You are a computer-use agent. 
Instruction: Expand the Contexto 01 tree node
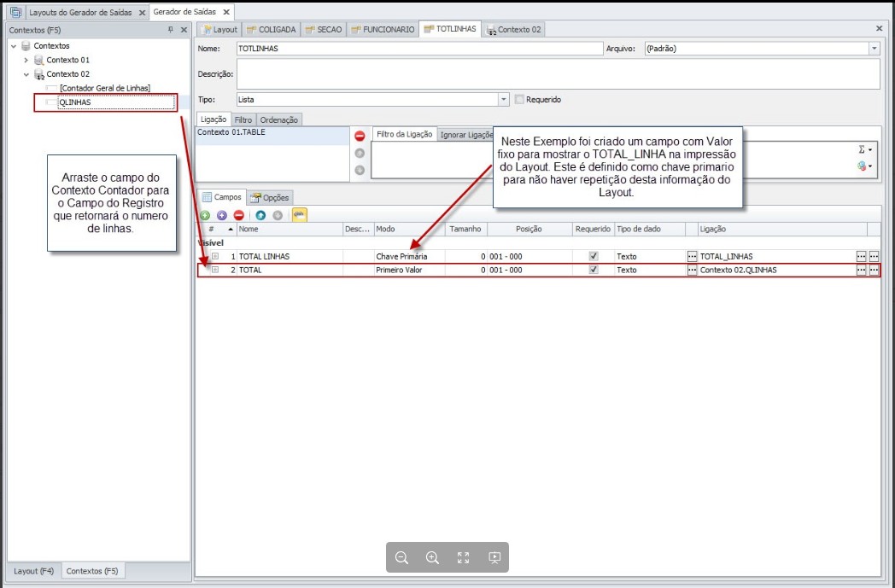(x=26, y=60)
